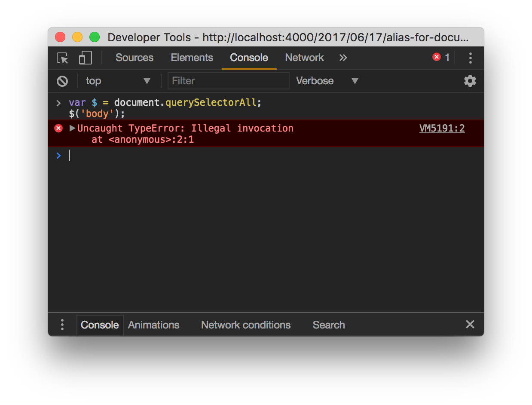
Task: Close the bottom drawer panel
Action: pos(470,324)
